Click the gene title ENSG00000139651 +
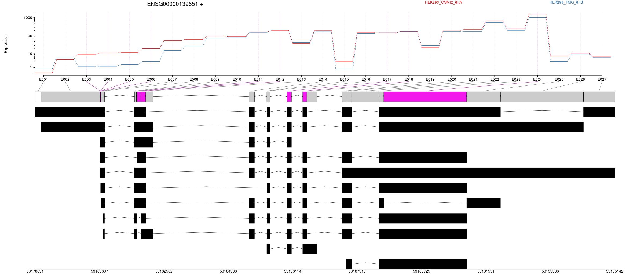Viewport: 644px width, 276px height. [x=175, y=4]
